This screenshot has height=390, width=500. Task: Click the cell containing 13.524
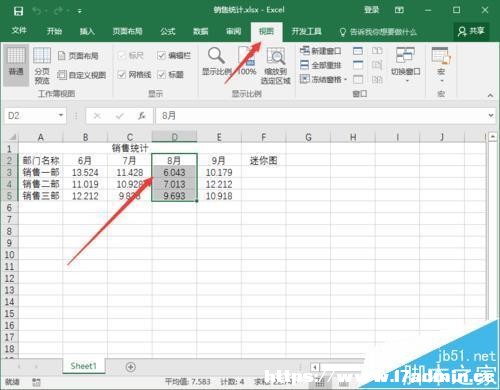[85, 173]
